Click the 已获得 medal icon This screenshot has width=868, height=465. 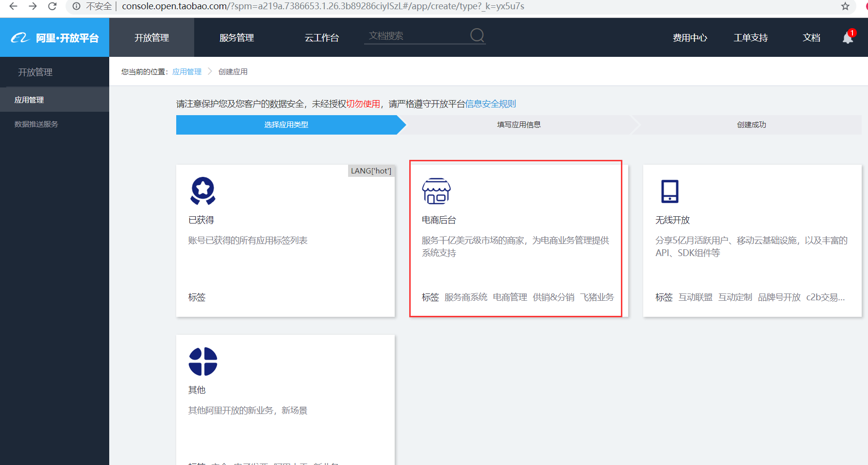(x=203, y=190)
